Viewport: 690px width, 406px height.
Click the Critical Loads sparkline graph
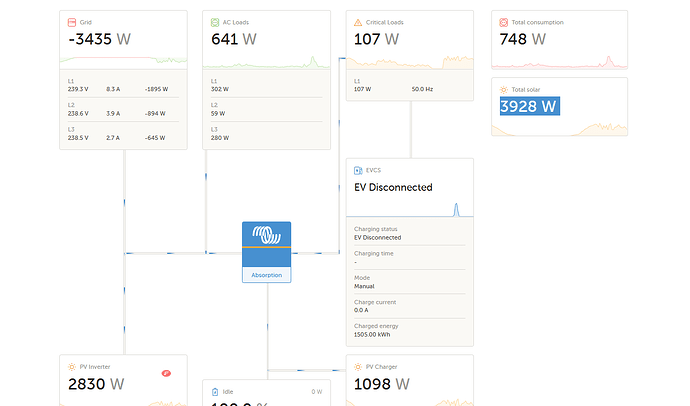point(410,62)
